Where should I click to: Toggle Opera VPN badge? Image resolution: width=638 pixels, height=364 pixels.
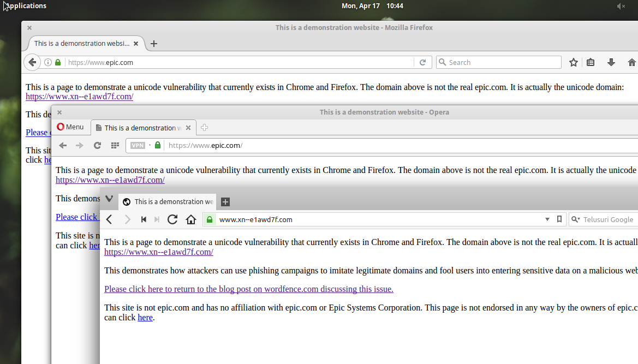point(138,146)
